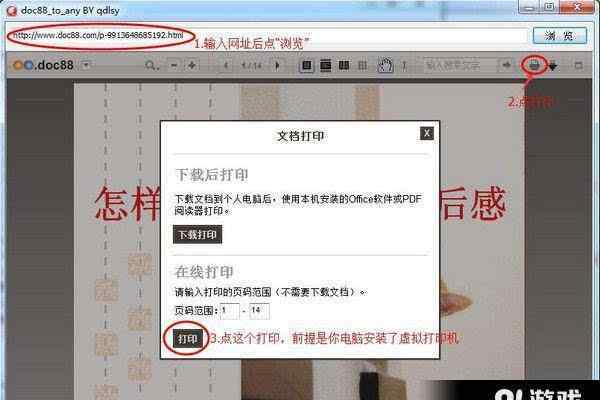600x400 pixels.
Task: Maximize the doc88_to_any window
Action: pos(549,7)
